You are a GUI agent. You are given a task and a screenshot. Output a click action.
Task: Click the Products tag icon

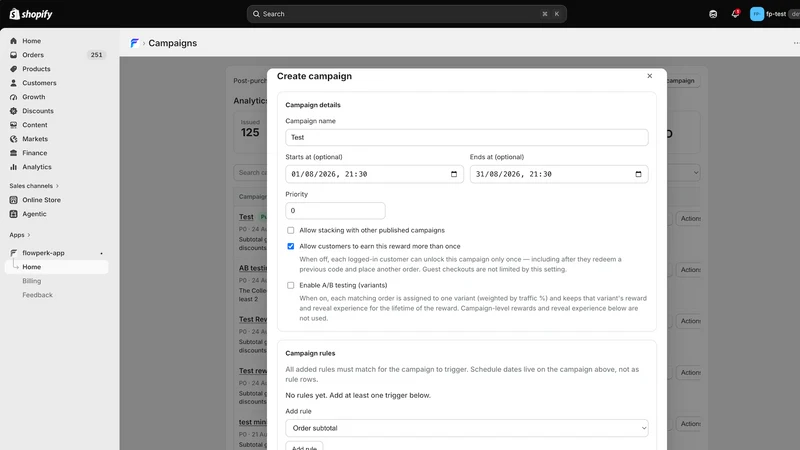coord(13,69)
